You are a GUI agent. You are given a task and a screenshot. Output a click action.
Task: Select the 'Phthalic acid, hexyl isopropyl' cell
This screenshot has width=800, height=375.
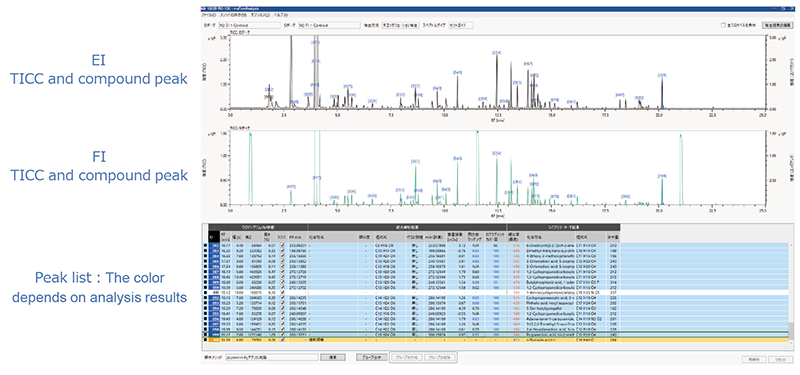(x=551, y=303)
